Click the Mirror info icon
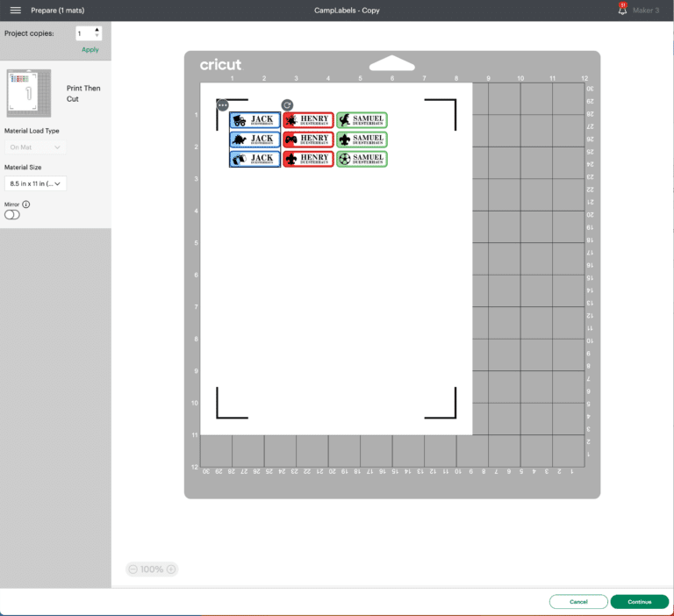674x616 pixels. (x=26, y=204)
